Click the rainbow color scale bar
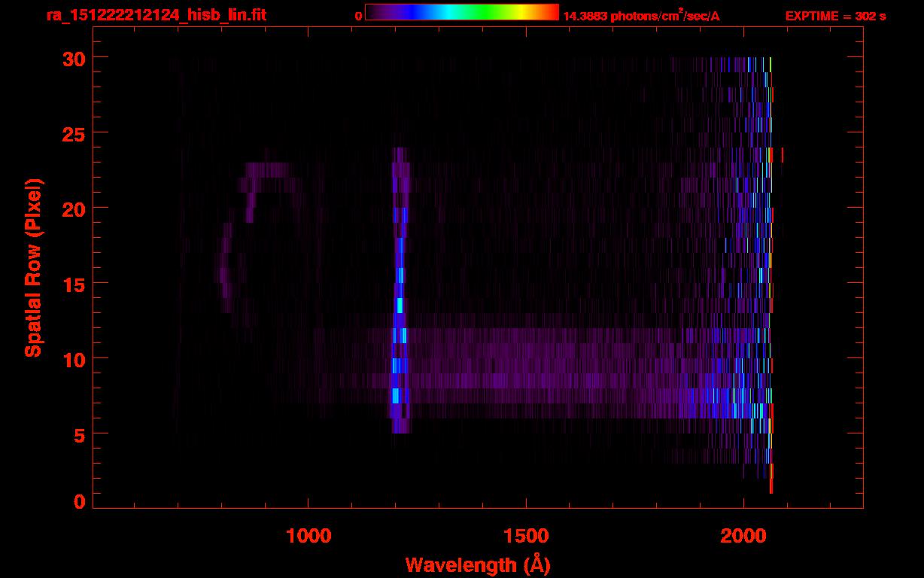The width and height of the screenshot is (924, 578). click(462, 12)
